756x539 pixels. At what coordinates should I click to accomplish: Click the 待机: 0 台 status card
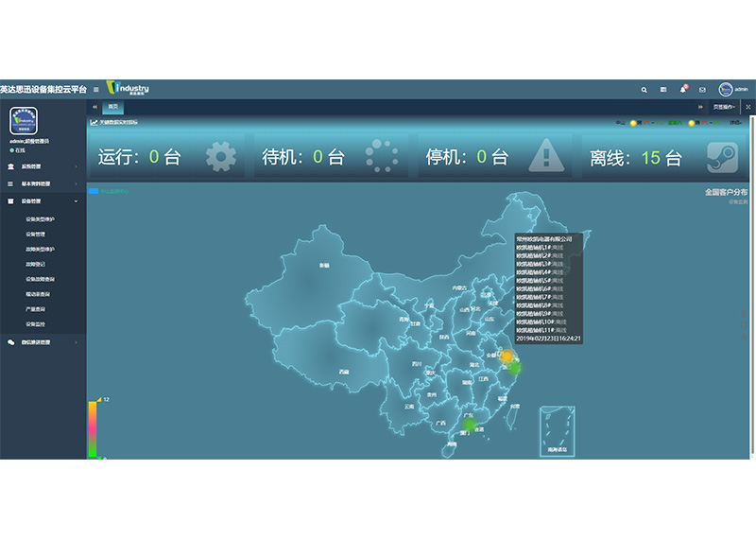point(332,156)
